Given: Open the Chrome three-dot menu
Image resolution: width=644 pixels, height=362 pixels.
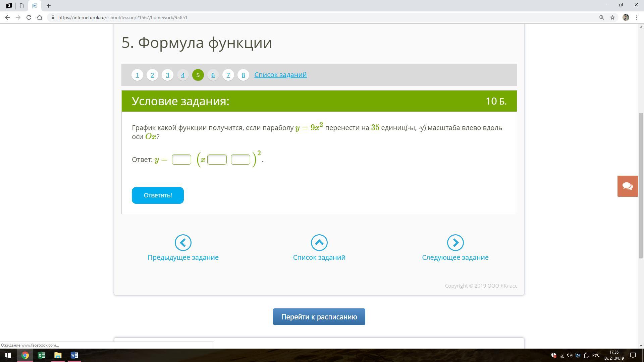Looking at the screenshot, I should [637, 17].
